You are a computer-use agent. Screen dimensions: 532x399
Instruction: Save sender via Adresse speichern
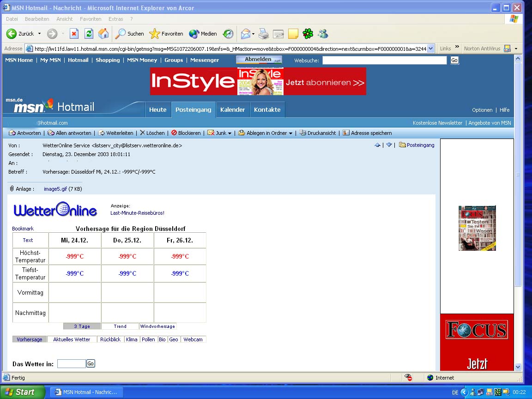point(367,133)
